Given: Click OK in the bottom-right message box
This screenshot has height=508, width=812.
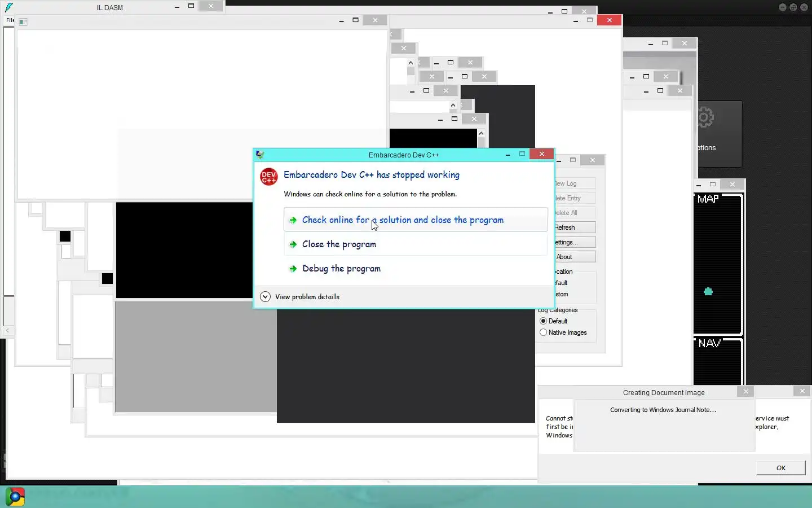Looking at the screenshot, I should (x=781, y=467).
